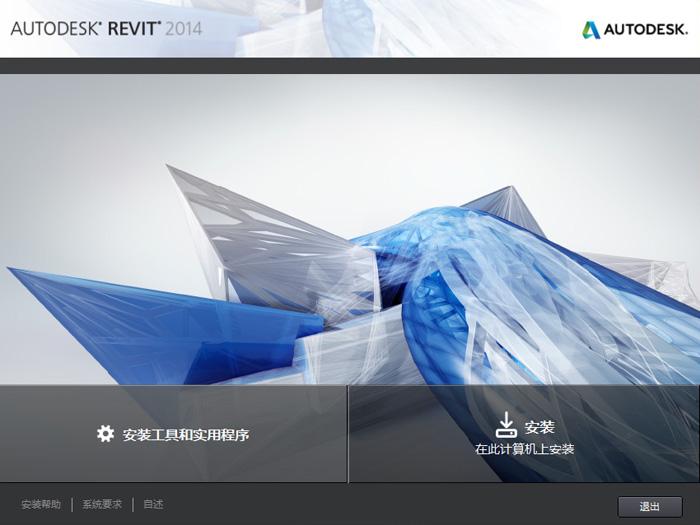
Task: Select the 安装工具和实用程序 label
Action: pyautogui.click(x=185, y=434)
